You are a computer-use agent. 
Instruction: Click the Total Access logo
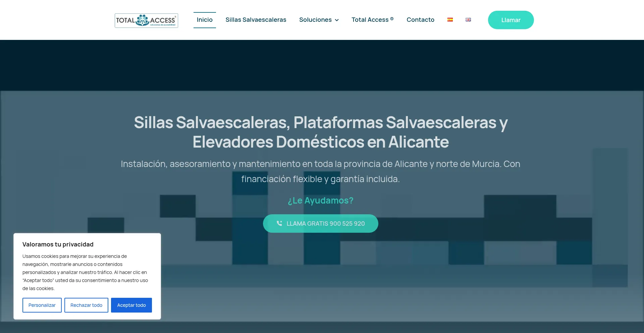coord(146,20)
